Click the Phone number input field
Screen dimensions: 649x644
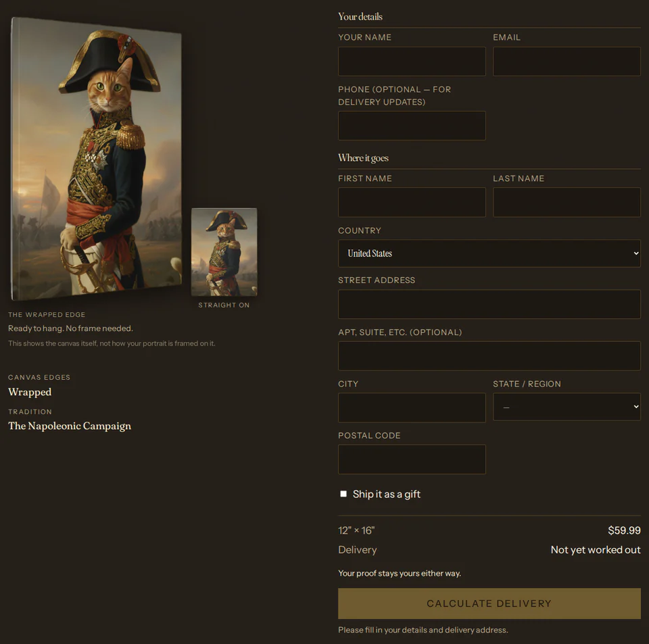click(412, 125)
